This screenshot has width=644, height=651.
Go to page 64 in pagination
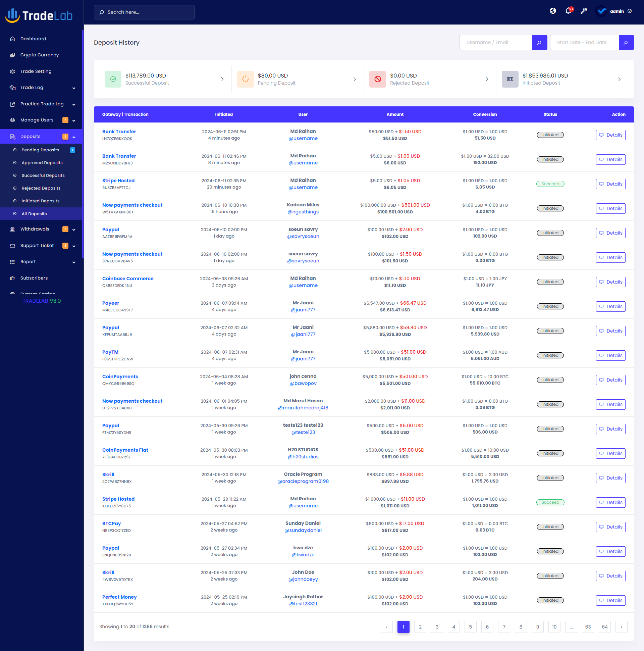(x=605, y=627)
